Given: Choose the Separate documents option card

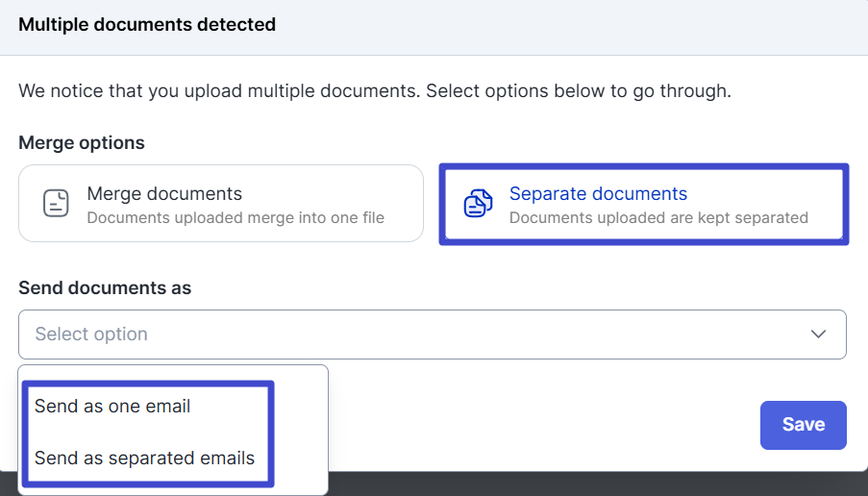Looking at the screenshot, I should click(644, 204).
